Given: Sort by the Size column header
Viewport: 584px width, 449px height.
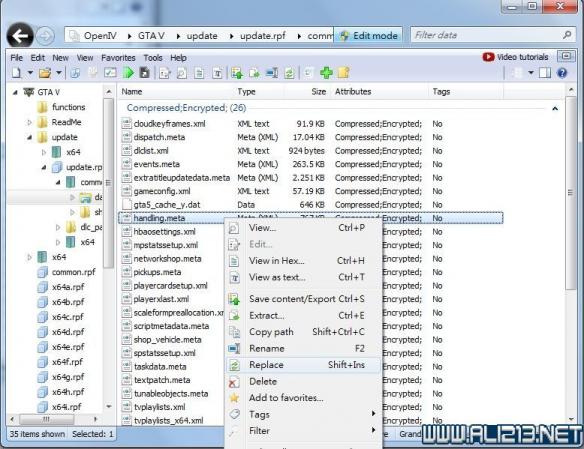Looking at the screenshot, I should pos(318,92).
